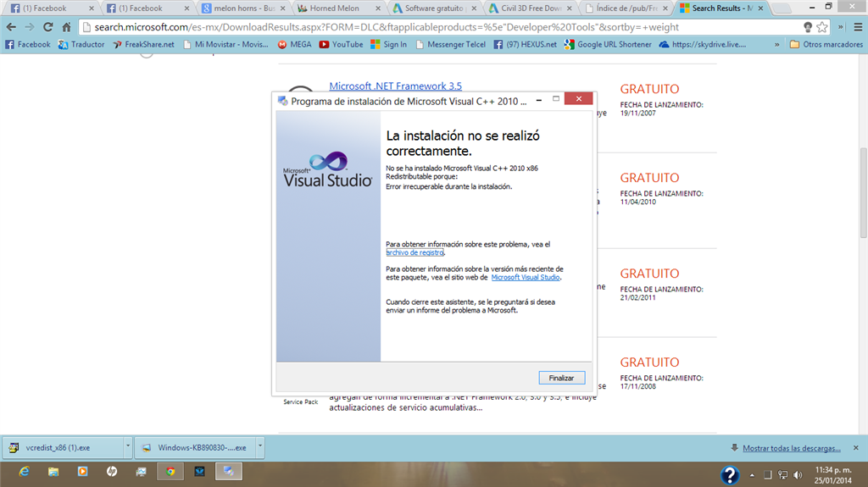This screenshot has width=868, height=487.
Task: Close the downloads bar with X
Action: tap(856, 448)
